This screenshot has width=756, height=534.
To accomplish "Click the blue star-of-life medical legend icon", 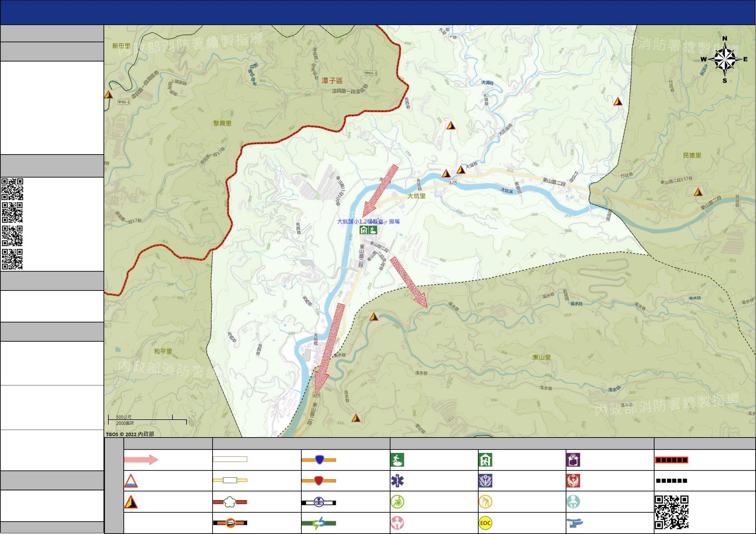I will 397,481.
